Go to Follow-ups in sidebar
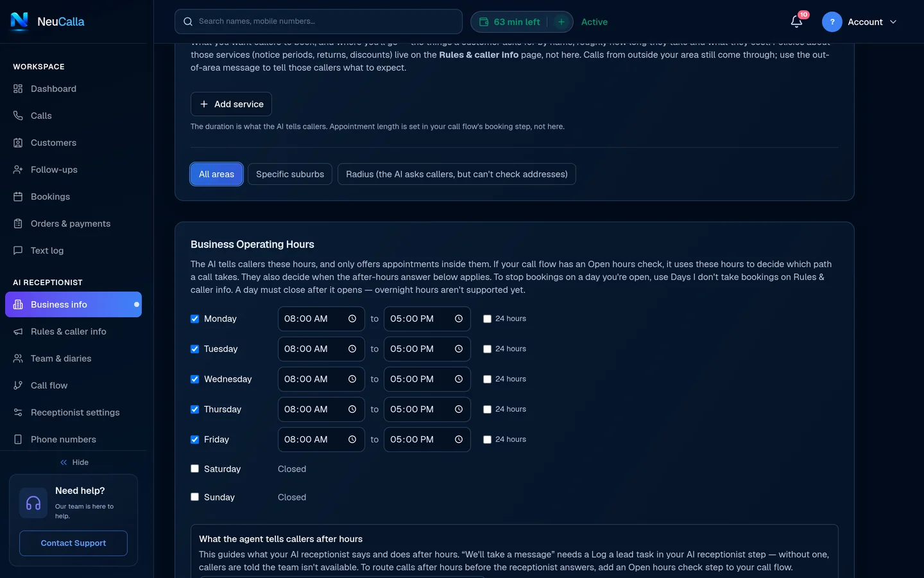The image size is (924, 578). pos(73,170)
